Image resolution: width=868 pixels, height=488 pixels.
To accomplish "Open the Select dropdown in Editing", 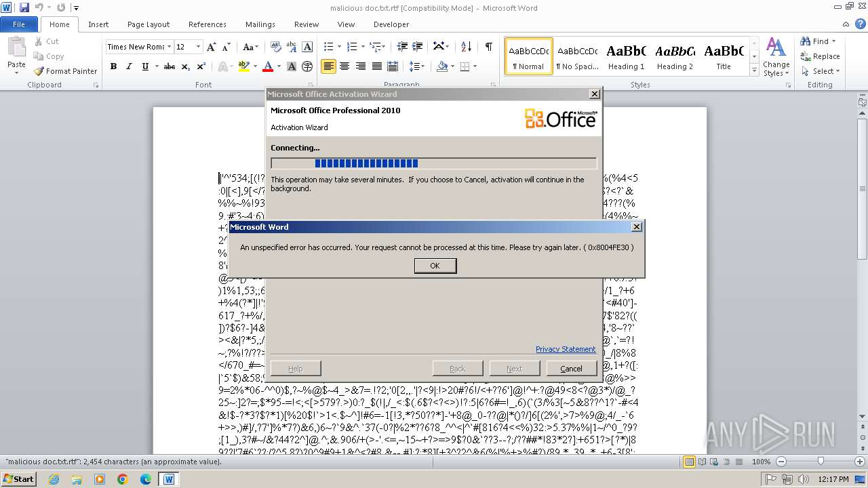I will click(x=820, y=71).
